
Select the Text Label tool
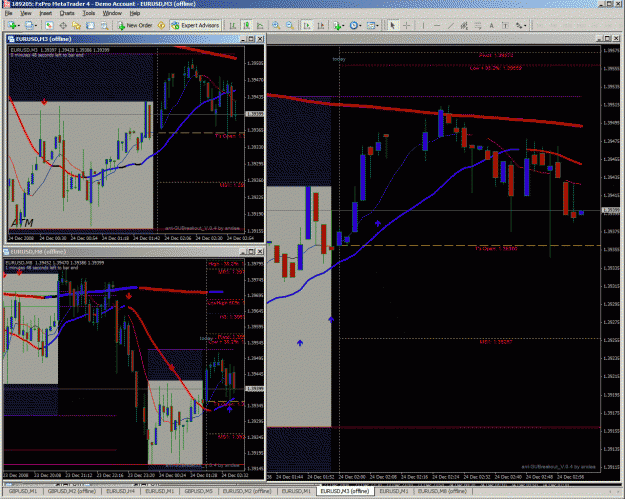click(505, 26)
